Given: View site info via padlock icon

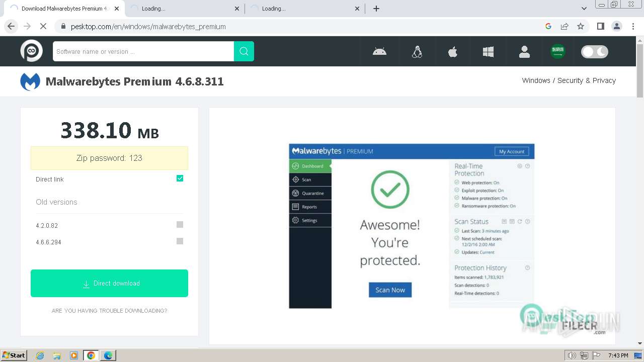Looking at the screenshot, I should 63,26.
